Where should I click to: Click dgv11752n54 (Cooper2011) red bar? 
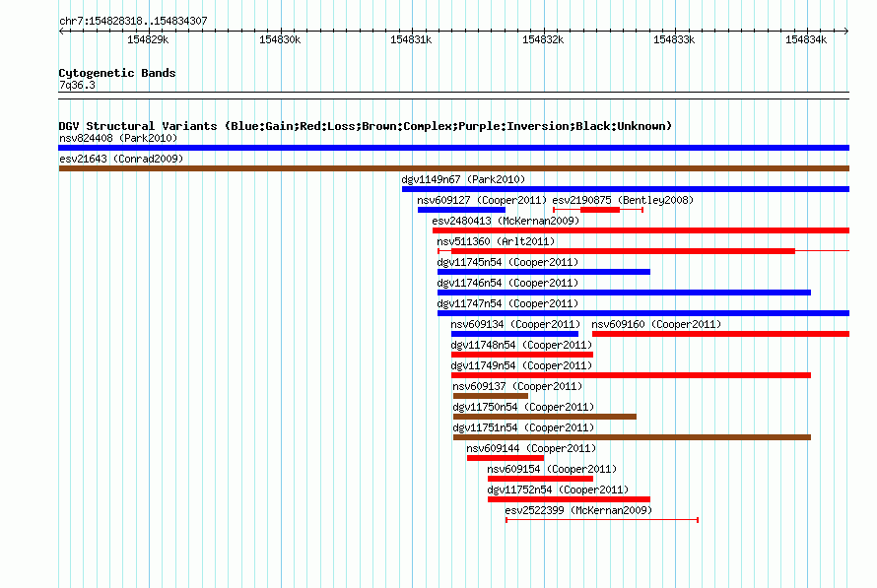(569, 499)
